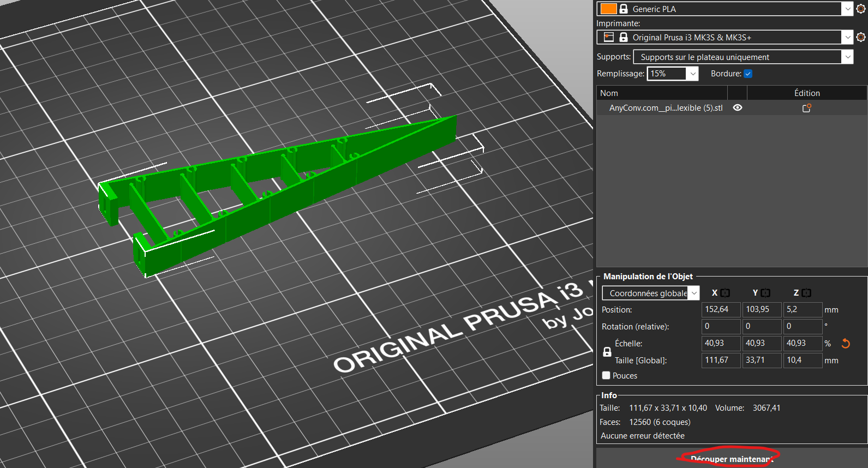The height and width of the screenshot is (468, 868).
Task: Click lock icon beside Original Prusa i3 MK3S
Action: point(624,37)
